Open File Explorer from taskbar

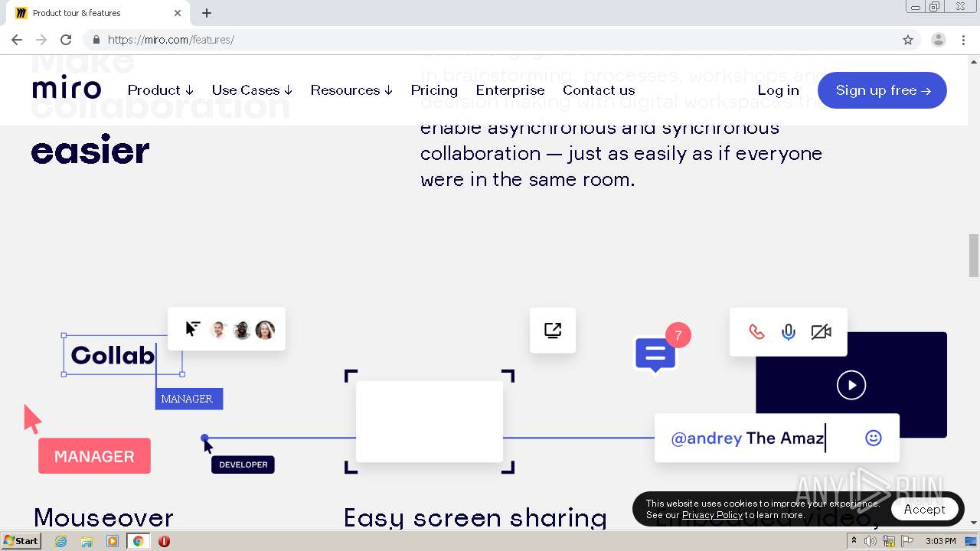tap(87, 541)
